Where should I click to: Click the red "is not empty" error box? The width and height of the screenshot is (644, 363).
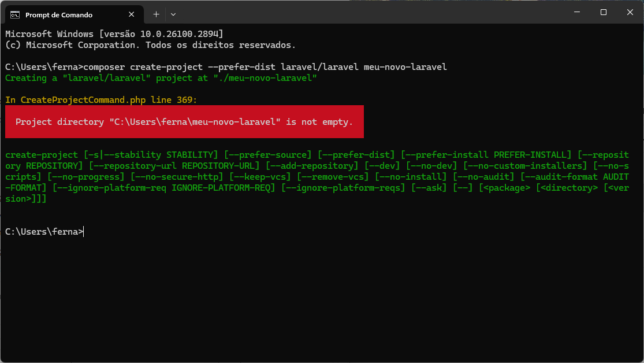tap(184, 122)
